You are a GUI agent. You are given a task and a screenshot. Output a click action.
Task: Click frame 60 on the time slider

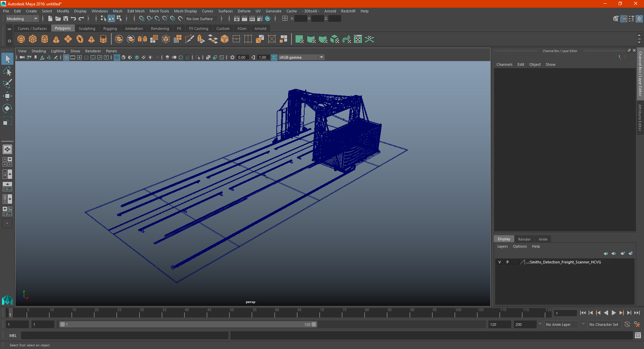275,313
